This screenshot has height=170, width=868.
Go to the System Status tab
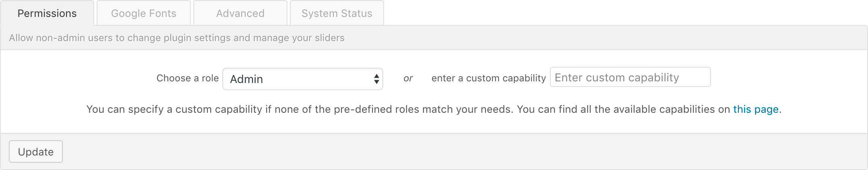coord(337,13)
